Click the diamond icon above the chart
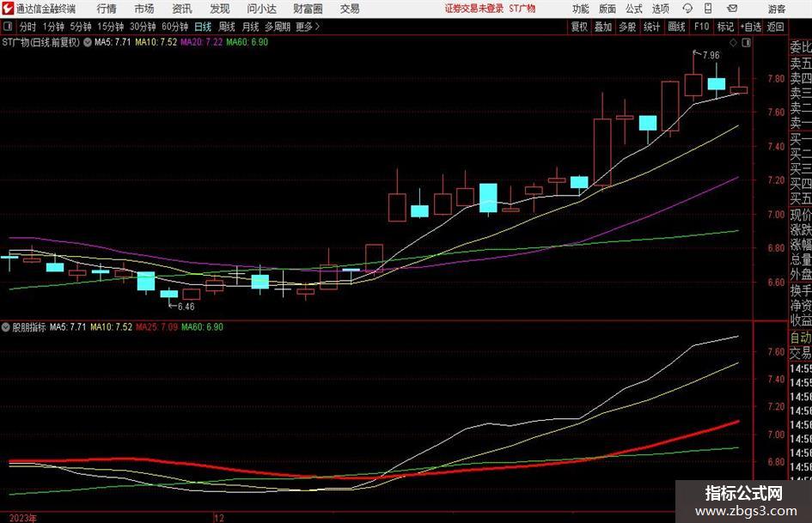The width and height of the screenshot is (812, 523). (733, 43)
